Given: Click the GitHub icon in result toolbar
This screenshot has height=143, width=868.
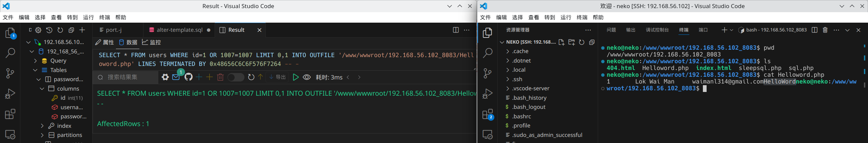Looking at the screenshot, I should pos(189,77).
